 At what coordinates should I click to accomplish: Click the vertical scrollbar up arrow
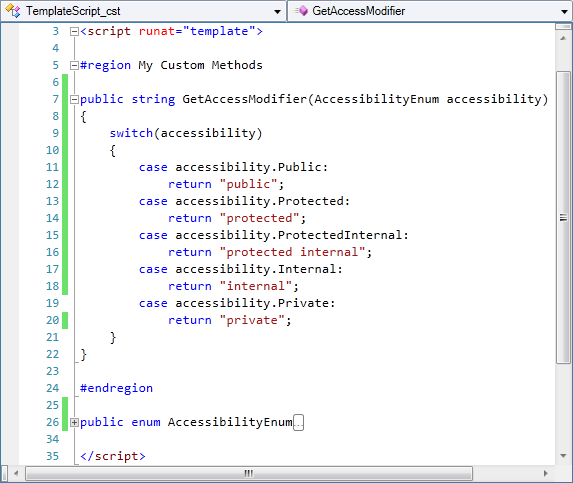pyautogui.click(x=563, y=38)
